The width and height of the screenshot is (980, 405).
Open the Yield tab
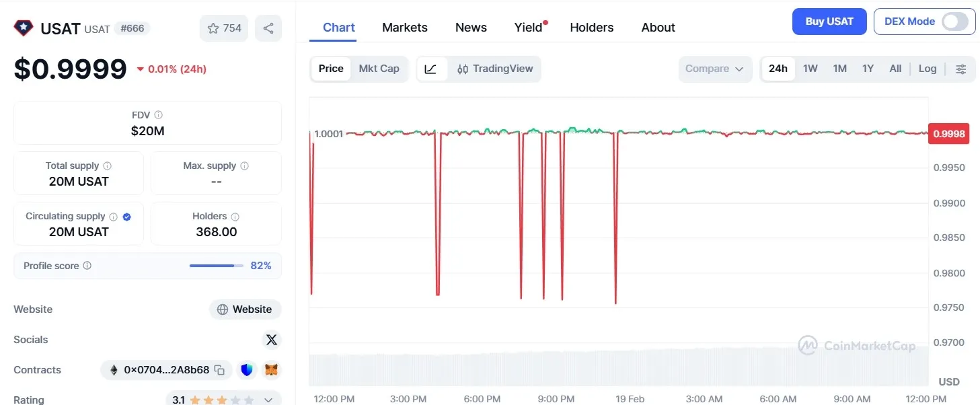click(x=527, y=27)
